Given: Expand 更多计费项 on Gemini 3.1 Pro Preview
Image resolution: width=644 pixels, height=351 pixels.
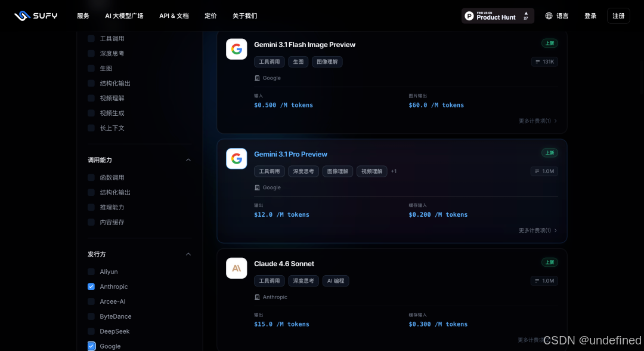Looking at the screenshot, I should click(x=538, y=230).
